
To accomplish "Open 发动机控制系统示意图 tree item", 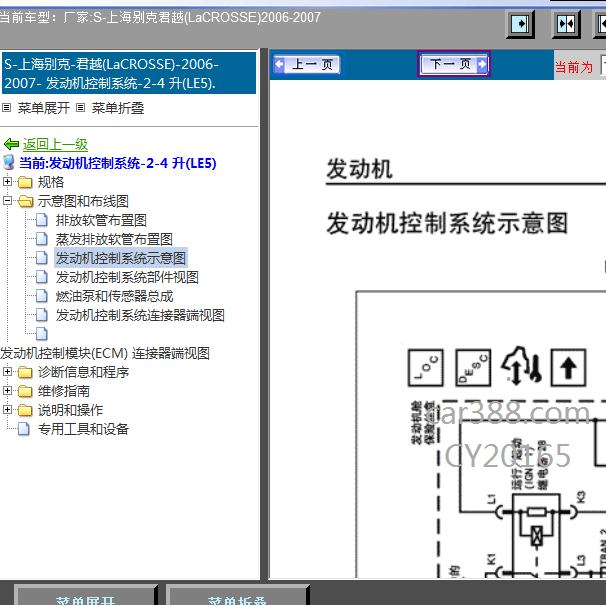I will 121,258.
